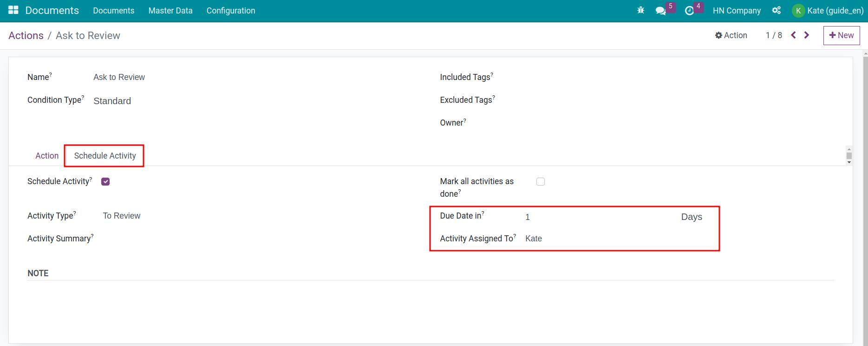The image size is (868, 346).
Task: Open the conversations chat icon
Action: pos(660,11)
